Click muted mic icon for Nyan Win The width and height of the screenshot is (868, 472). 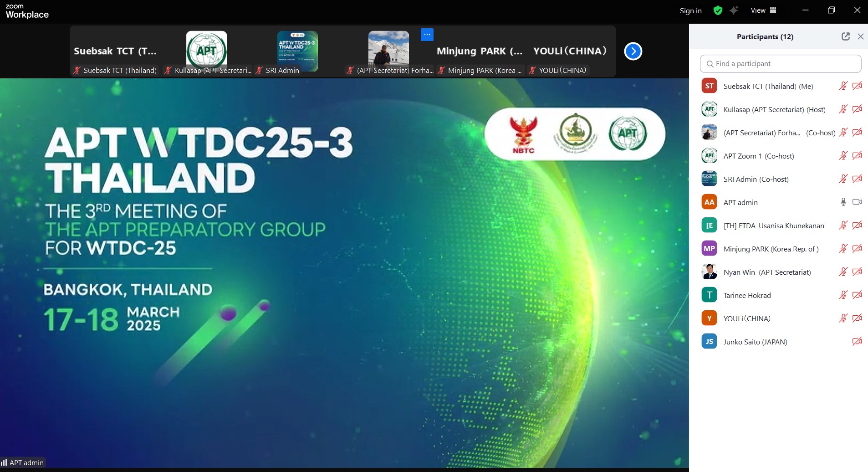coord(843,272)
